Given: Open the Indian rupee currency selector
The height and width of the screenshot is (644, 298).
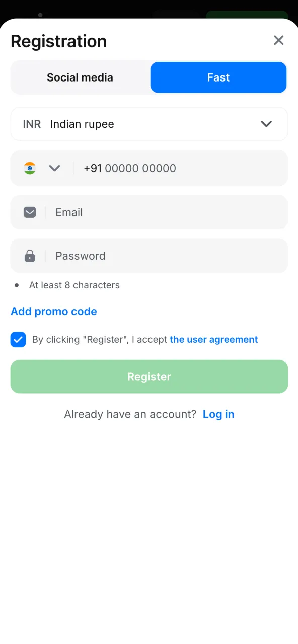Looking at the screenshot, I should pyautogui.click(x=149, y=124).
